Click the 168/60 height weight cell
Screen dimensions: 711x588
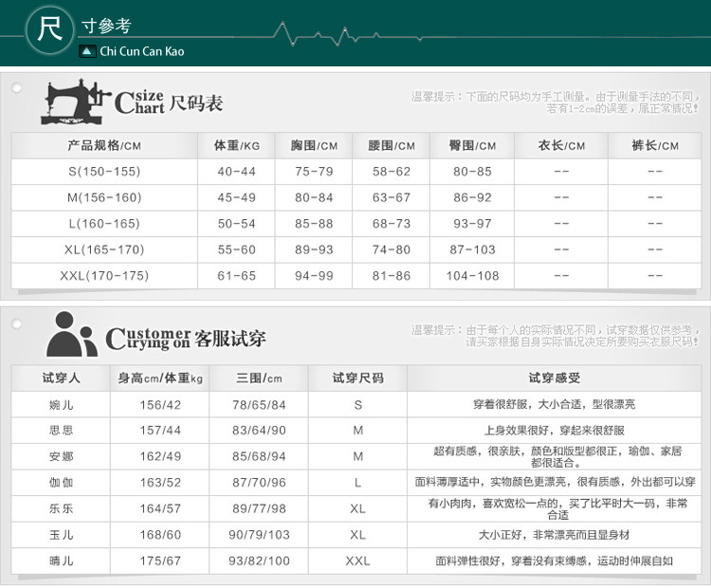[x=160, y=535]
